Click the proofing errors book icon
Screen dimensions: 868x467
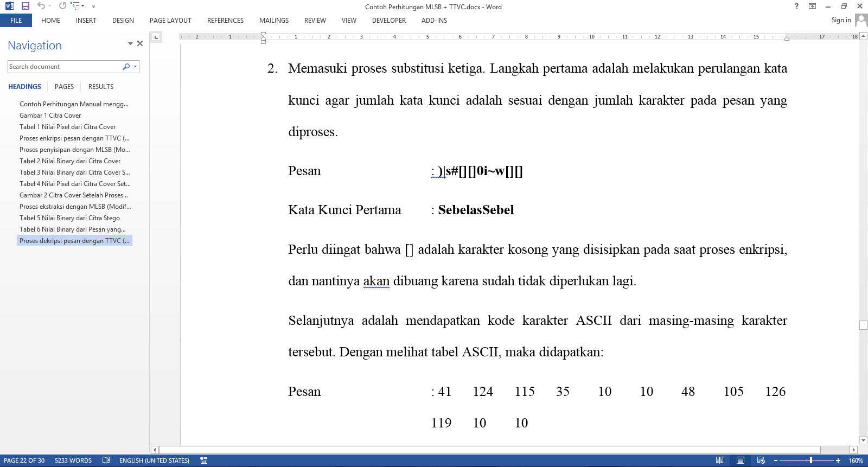pyautogui.click(x=106, y=460)
